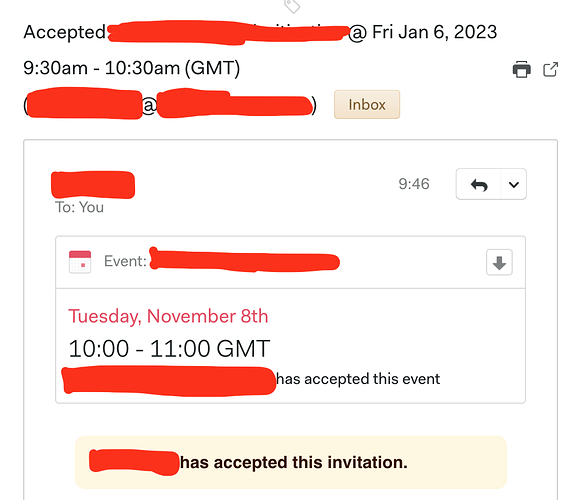The width and height of the screenshot is (580, 500).
Task: Click the redacted sender name in message header
Action: click(x=93, y=185)
